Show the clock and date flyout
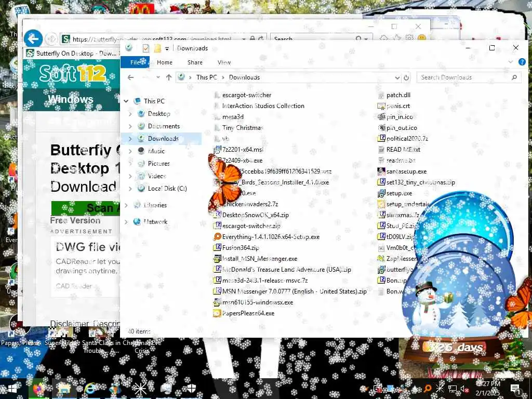Viewport: 532px width, 399px height. 488,389
